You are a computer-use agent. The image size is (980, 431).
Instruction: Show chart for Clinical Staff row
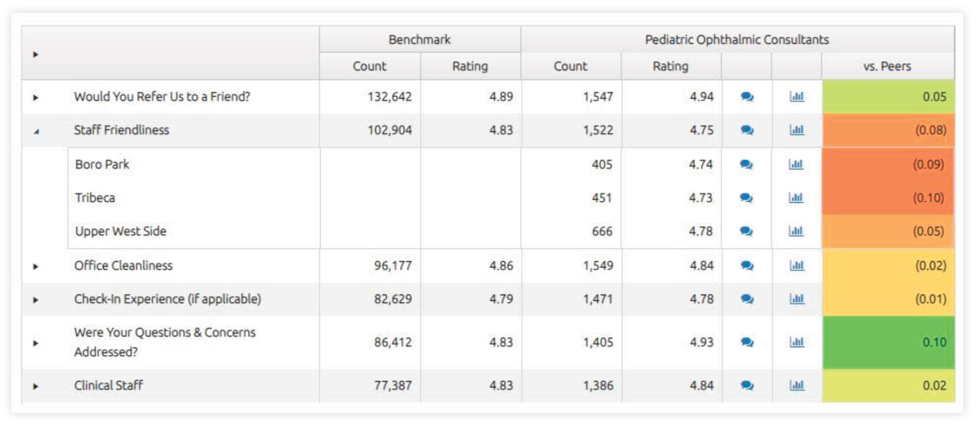tap(796, 386)
